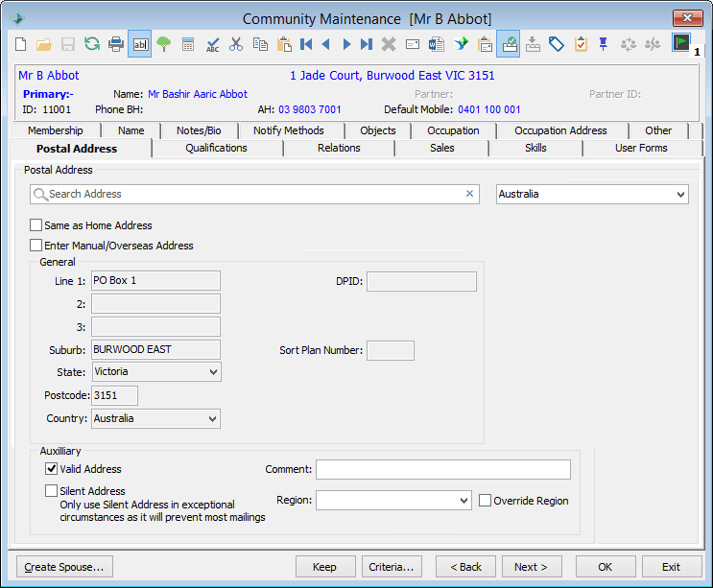Toggle the 'abl' text field icon
Viewport: 713px width, 588px height.
[x=139, y=44]
